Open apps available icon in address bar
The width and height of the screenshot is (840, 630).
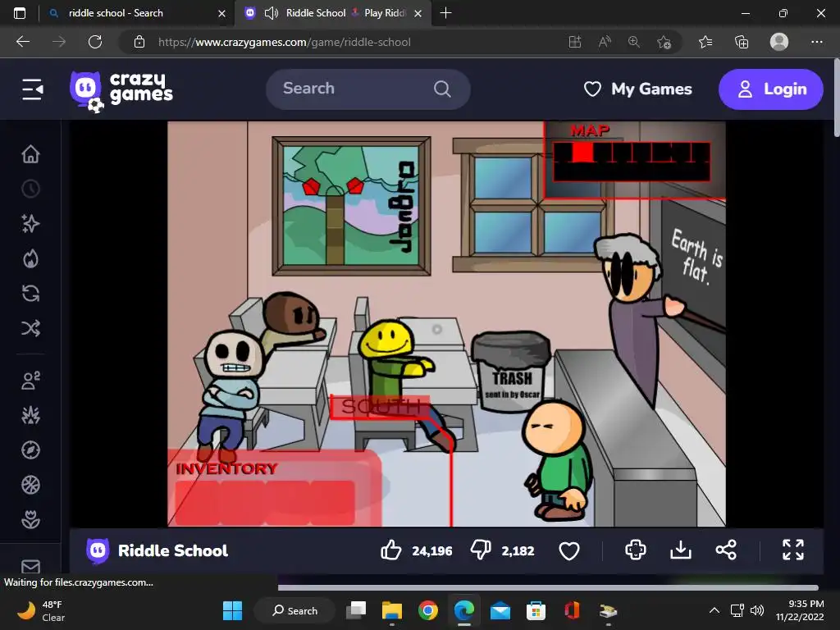pyautogui.click(x=575, y=42)
